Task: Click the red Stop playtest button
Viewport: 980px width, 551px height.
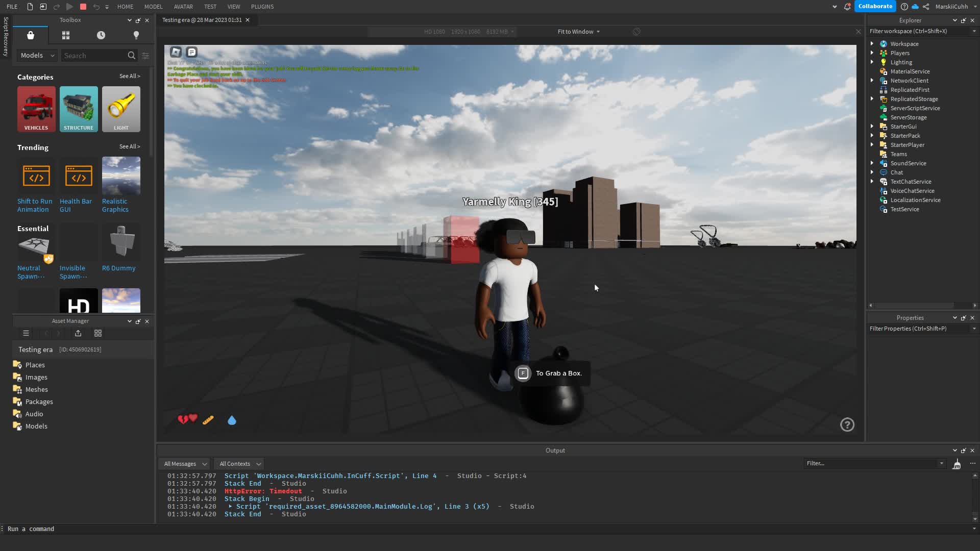Action: click(83, 7)
